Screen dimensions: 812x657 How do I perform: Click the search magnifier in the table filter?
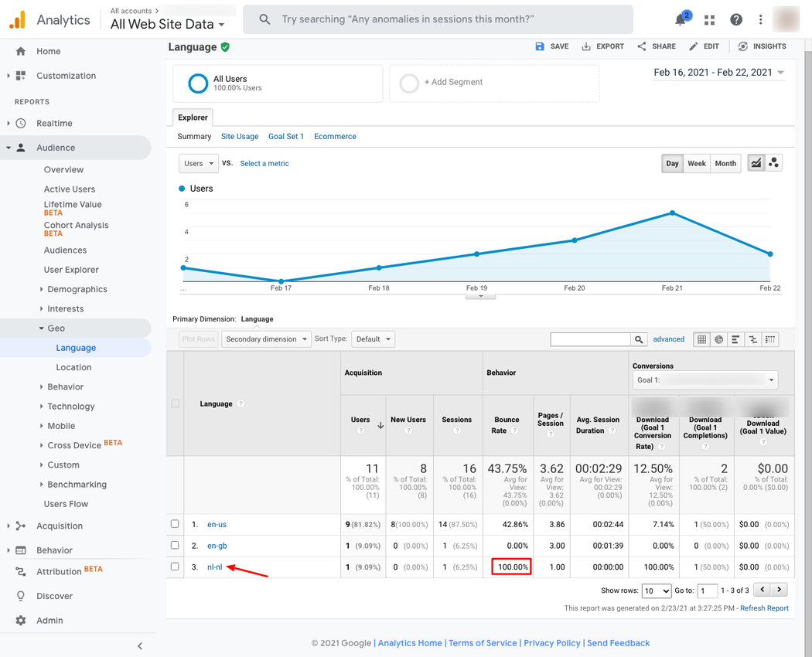pos(639,339)
